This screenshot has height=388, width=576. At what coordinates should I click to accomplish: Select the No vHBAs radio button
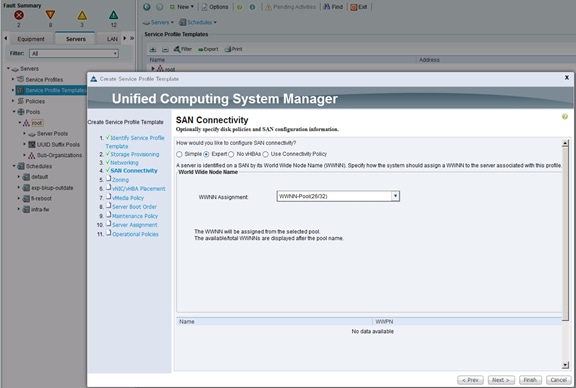(x=231, y=154)
